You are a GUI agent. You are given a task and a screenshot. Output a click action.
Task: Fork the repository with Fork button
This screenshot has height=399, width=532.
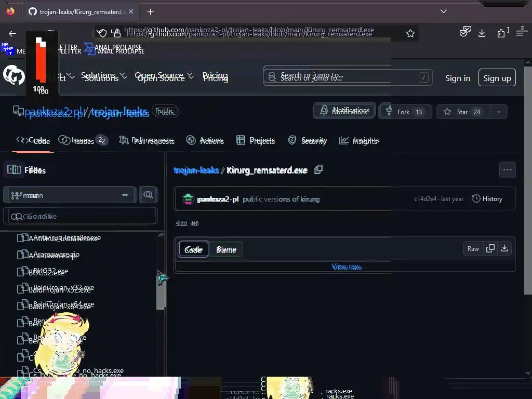tap(406, 112)
